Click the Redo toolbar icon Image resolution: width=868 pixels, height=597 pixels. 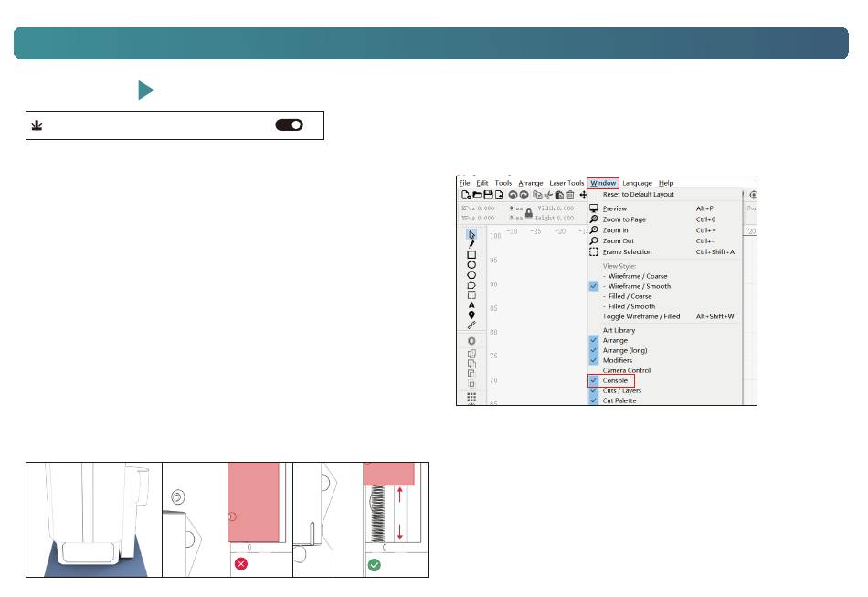(x=524, y=195)
